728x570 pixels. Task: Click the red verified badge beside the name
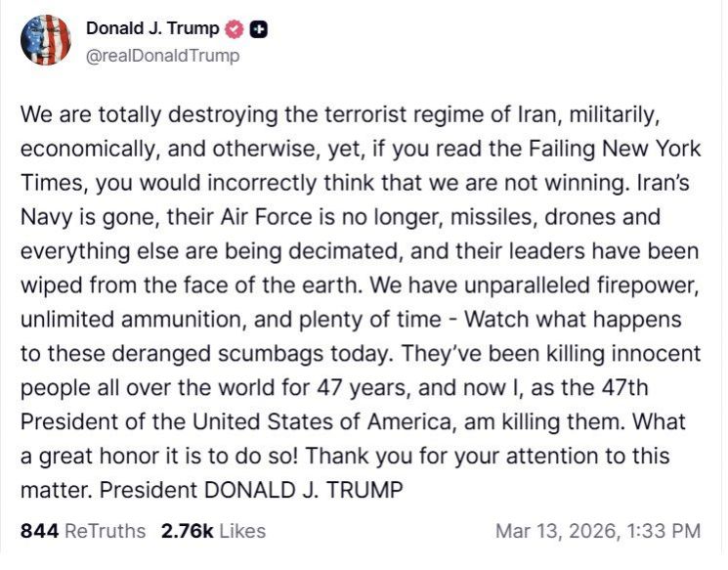[234, 30]
